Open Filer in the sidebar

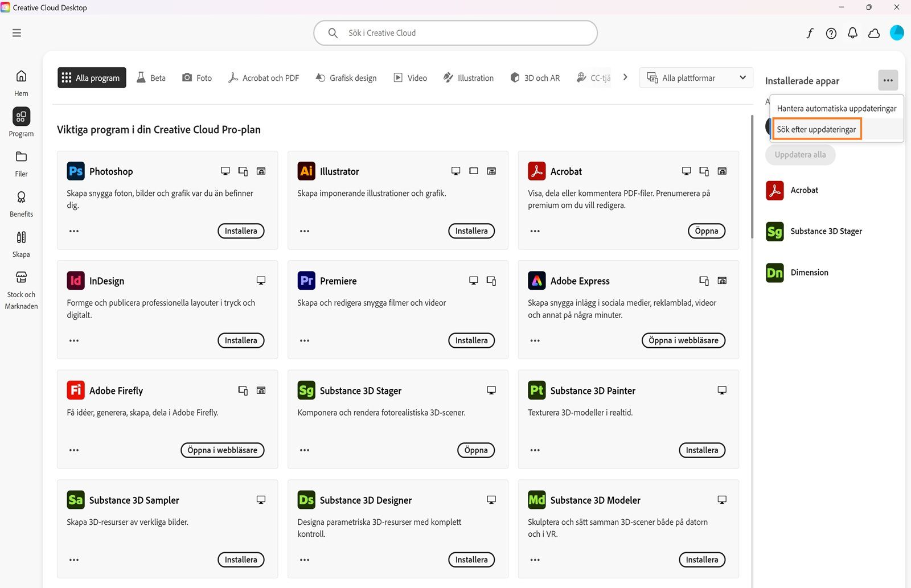pyautogui.click(x=21, y=163)
